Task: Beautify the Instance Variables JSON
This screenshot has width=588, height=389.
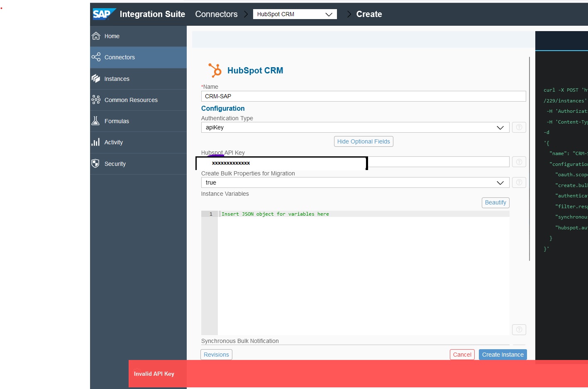Action: [495, 202]
